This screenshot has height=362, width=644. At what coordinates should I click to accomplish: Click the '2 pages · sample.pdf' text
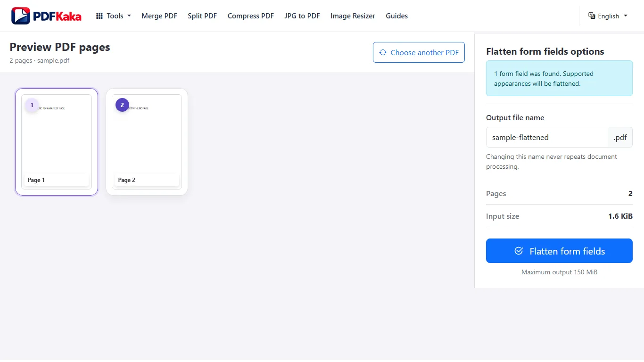40,60
